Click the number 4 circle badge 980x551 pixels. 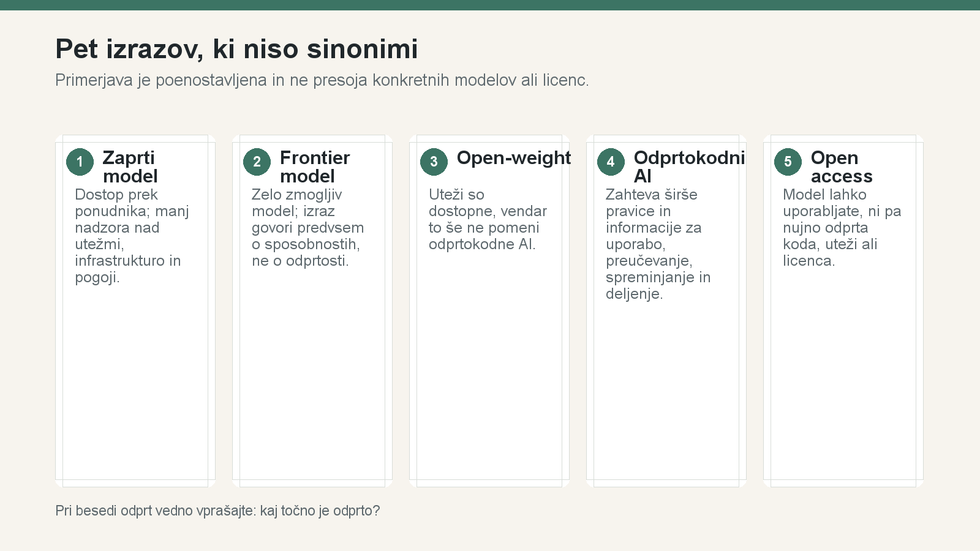point(611,162)
